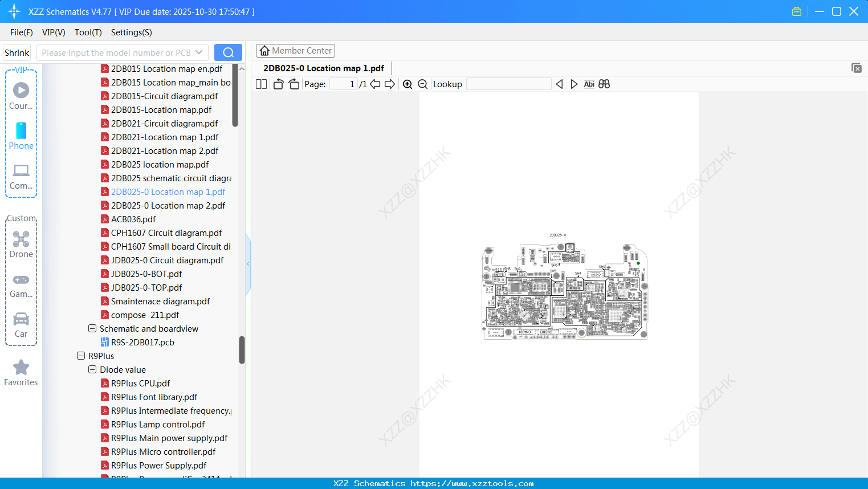Select the 2DB025-0 Location map 1.pdf tab

324,68
